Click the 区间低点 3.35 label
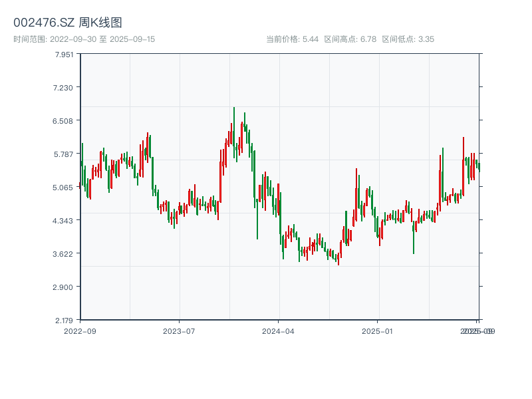 pyautogui.click(x=408, y=39)
